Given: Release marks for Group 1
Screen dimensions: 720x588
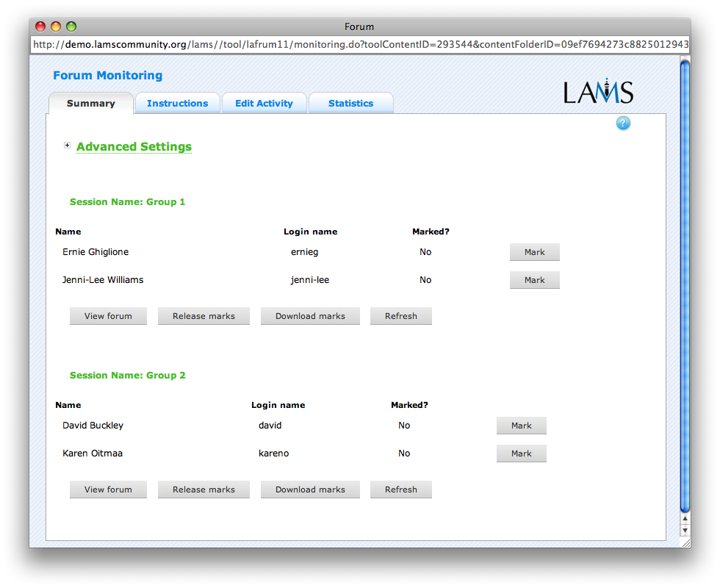Looking at the screenshot, I should (x=204, y=316).
